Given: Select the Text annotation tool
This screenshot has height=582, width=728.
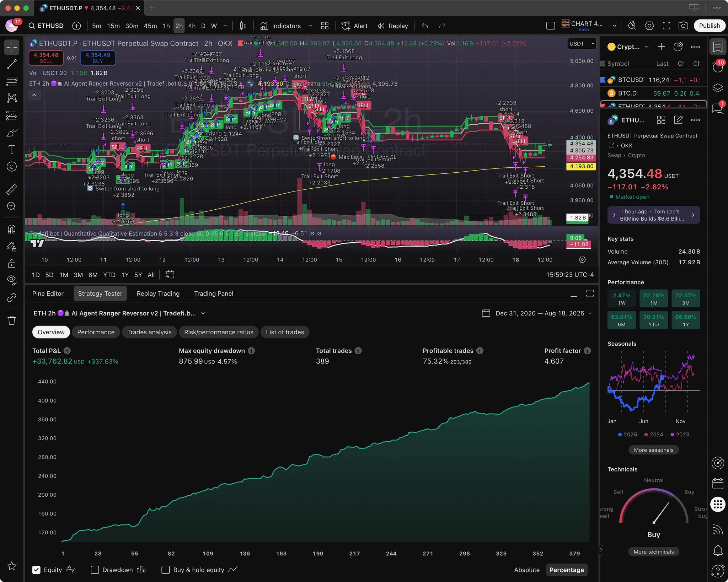Looking at the screenshot, I should [x=12, y=150].
